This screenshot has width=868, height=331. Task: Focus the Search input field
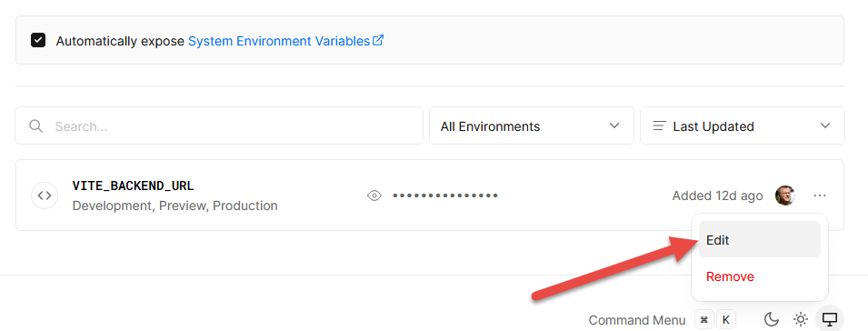pos(219,125)
